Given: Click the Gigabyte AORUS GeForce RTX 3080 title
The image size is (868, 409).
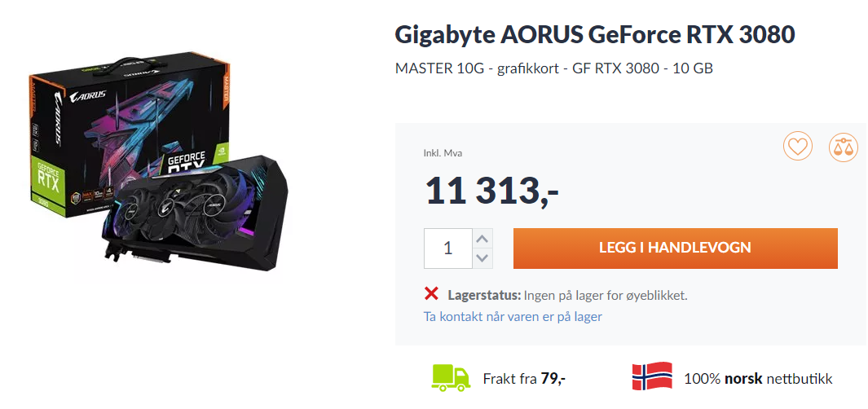Looking at the screenshot, I should (595, 35).
